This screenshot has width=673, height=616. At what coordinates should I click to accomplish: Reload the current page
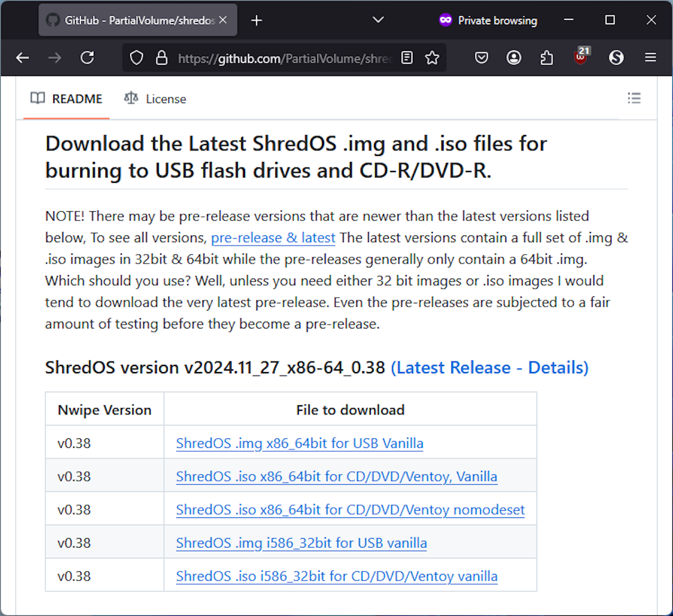[x=87, y=58]
